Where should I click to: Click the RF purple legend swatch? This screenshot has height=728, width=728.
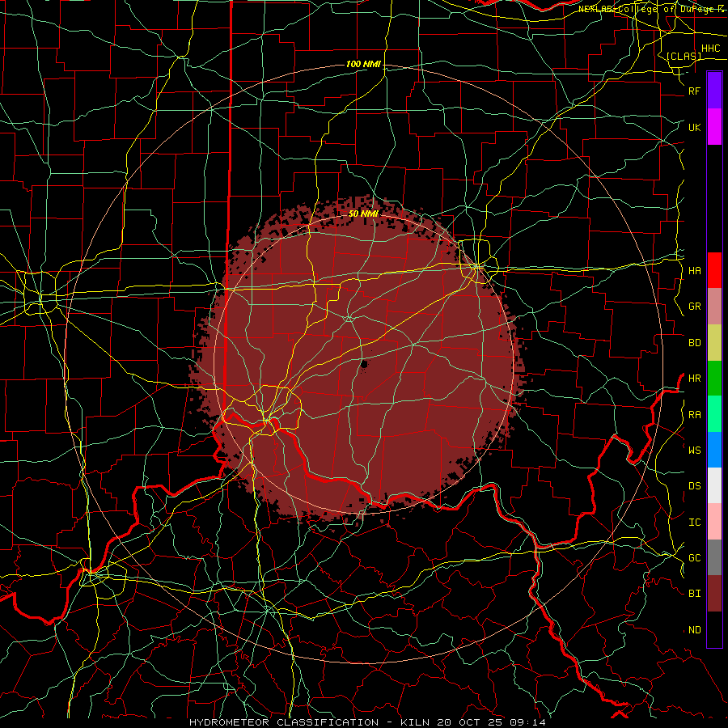[x=714, y=91]
